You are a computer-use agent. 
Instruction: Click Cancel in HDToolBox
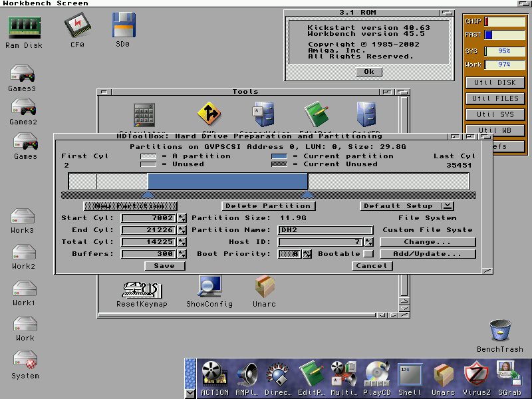point(372,265)
